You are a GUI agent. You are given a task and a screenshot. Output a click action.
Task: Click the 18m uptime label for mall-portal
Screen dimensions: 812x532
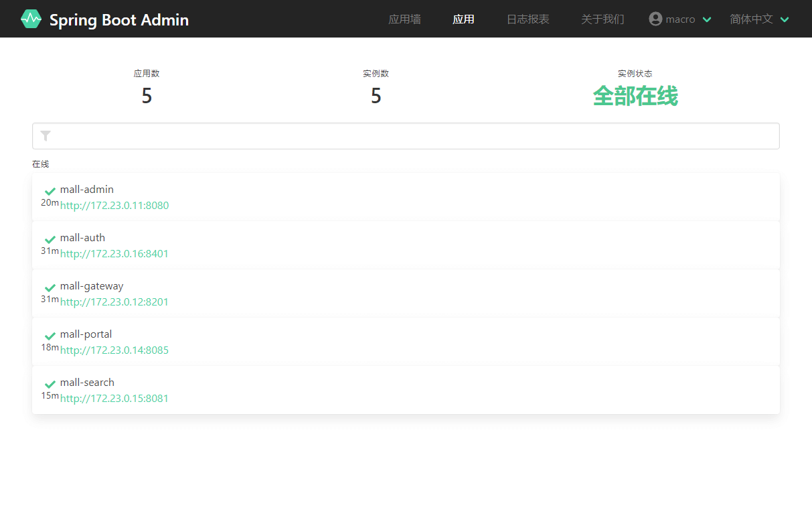pyautogui.click(x=50, y=347)
